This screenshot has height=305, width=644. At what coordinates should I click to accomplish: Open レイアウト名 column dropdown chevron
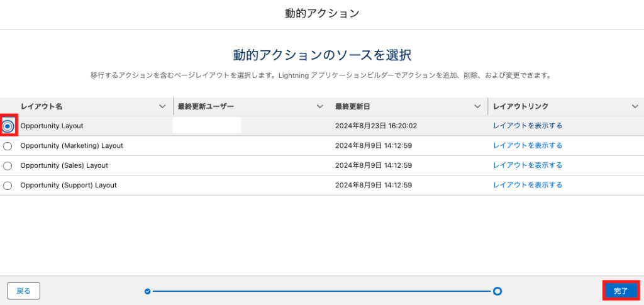pyautogui.click(x=162, y=107)
